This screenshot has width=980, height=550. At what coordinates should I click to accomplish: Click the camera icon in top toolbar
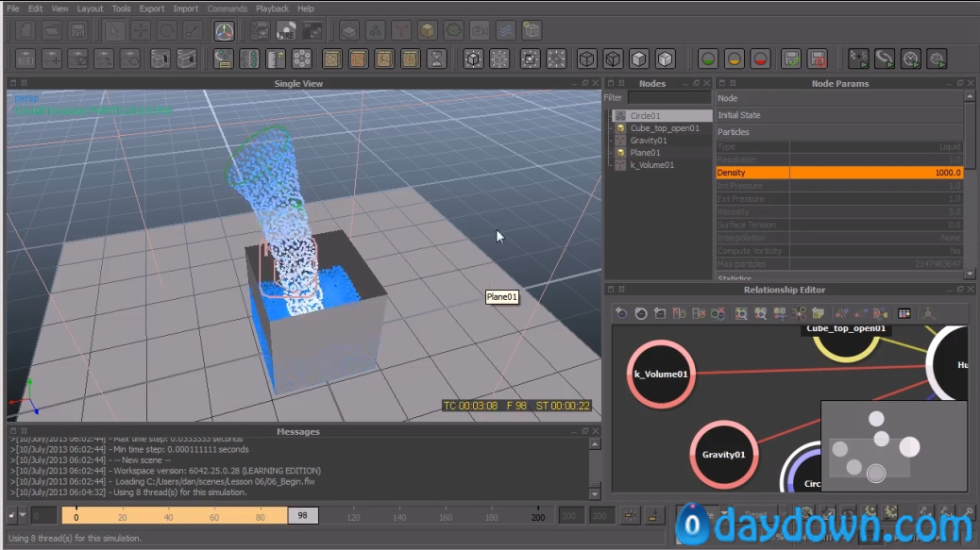coord(480,30)
